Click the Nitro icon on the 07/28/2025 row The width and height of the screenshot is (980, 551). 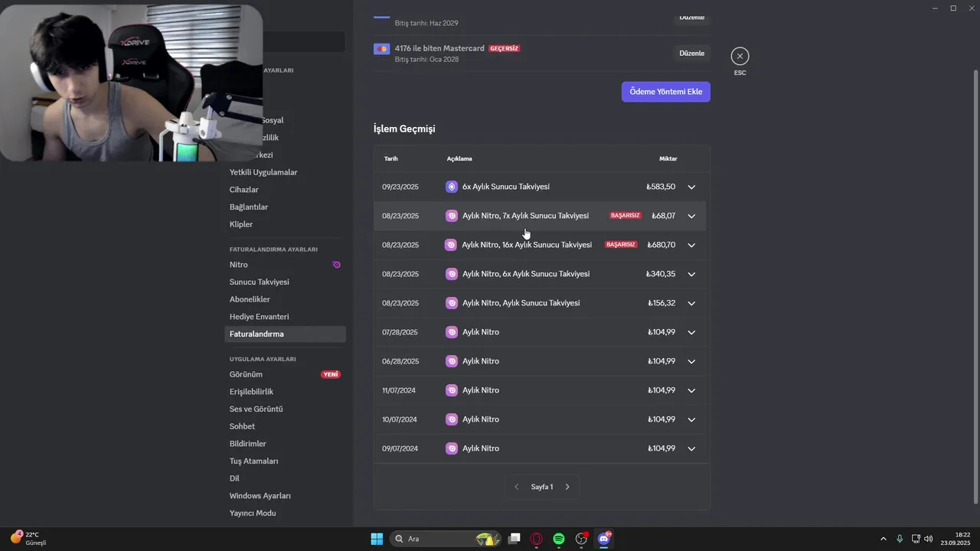point(452,332)
